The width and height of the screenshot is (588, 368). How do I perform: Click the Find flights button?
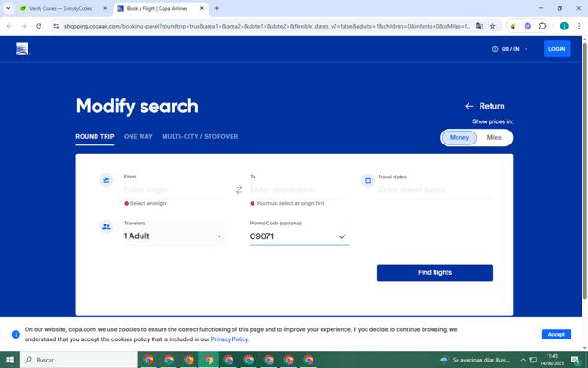(435, 272)
